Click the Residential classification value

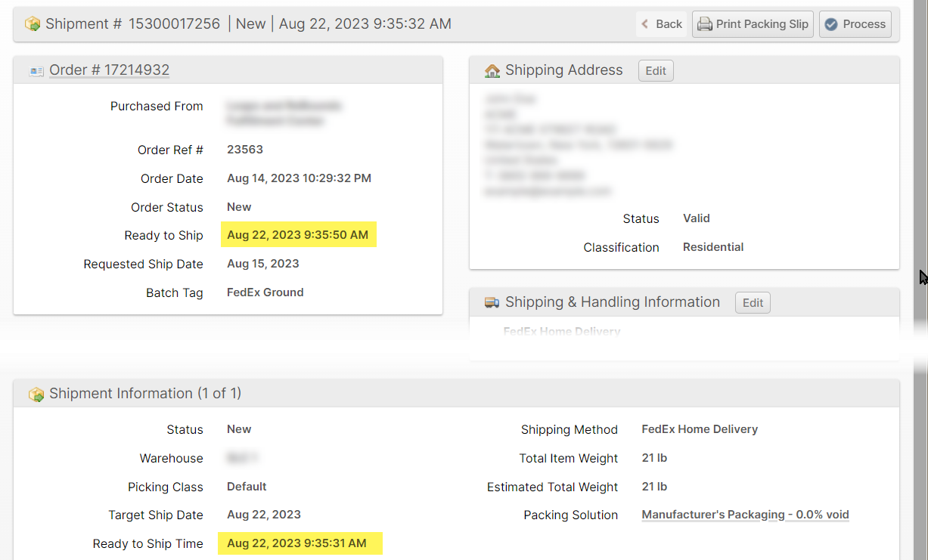[713, 247]
